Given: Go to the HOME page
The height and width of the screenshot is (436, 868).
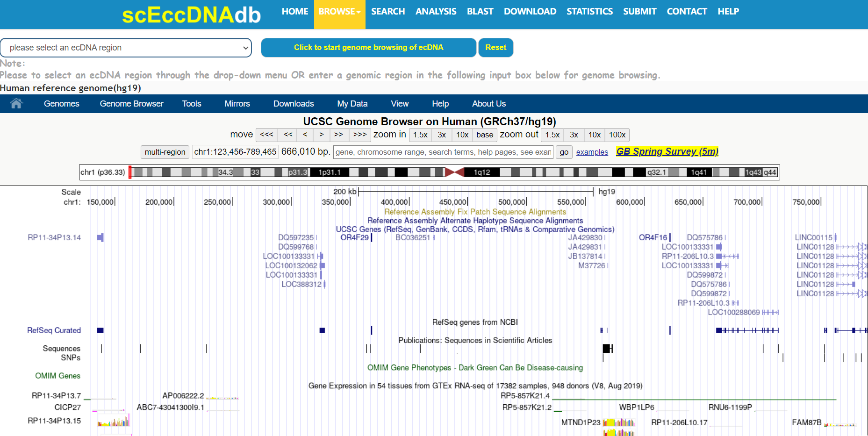Looking at the screenshot, I should [x=295, y=12].
